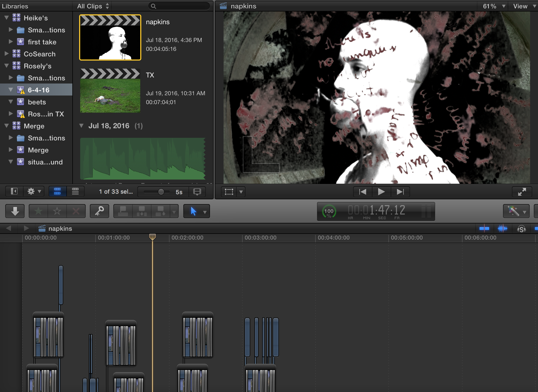This screenshot has height=392, width=538.
Task: Select the TX clip thumbnail
Action: click(110, 91)
